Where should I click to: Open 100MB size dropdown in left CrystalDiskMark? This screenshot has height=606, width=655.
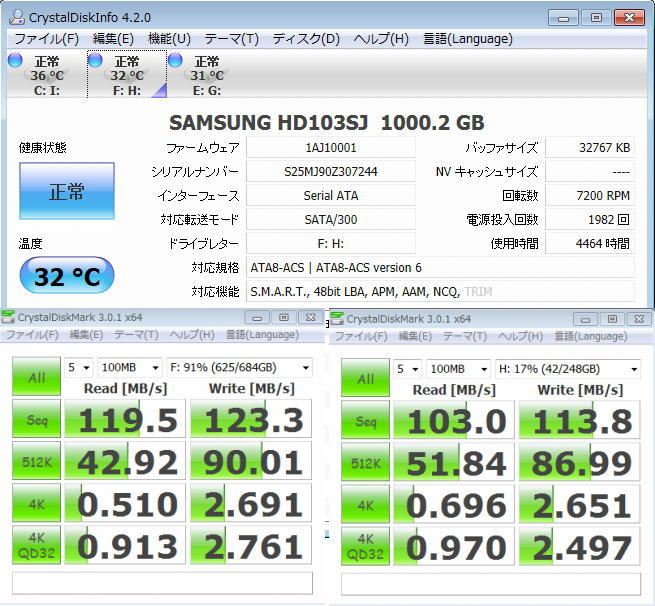coord(129,368)
